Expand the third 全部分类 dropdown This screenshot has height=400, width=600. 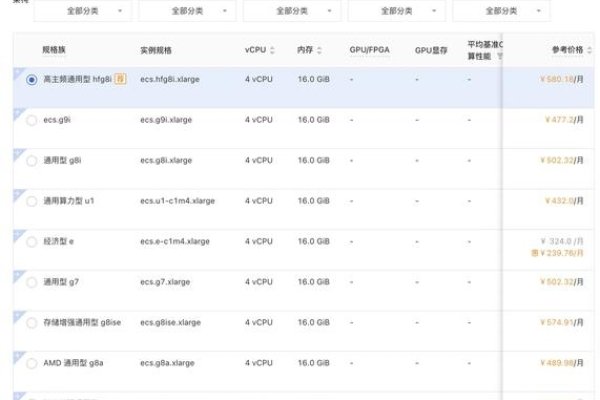point(291,11)
